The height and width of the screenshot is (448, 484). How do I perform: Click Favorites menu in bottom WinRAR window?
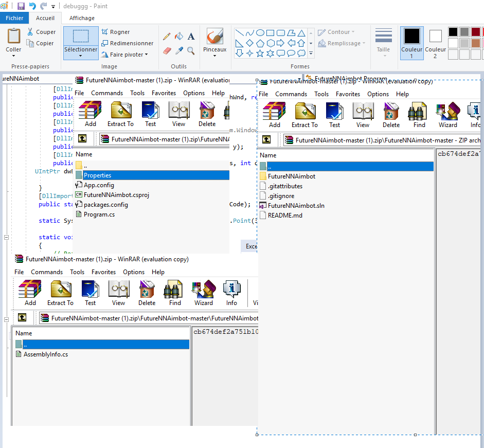pos(103,272)
